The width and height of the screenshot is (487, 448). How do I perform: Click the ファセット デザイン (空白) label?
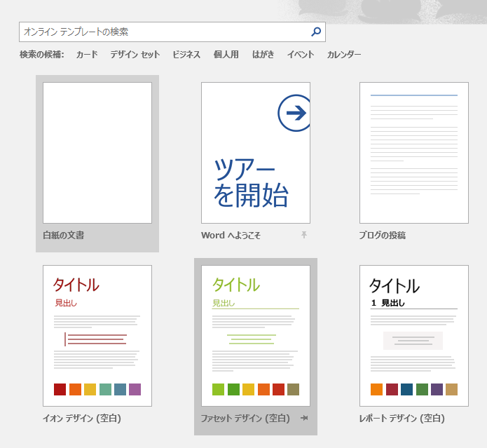pos(245,418)
